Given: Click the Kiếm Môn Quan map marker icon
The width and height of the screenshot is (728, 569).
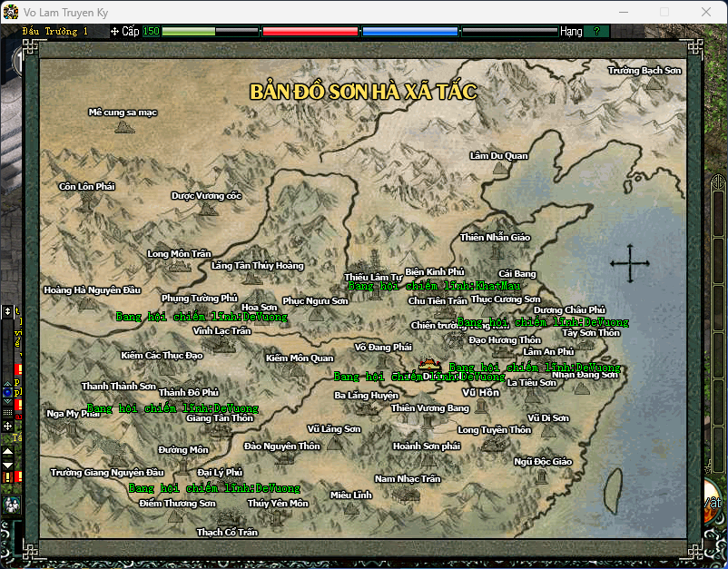Looking at the screenshot, I should click(297, 370).
